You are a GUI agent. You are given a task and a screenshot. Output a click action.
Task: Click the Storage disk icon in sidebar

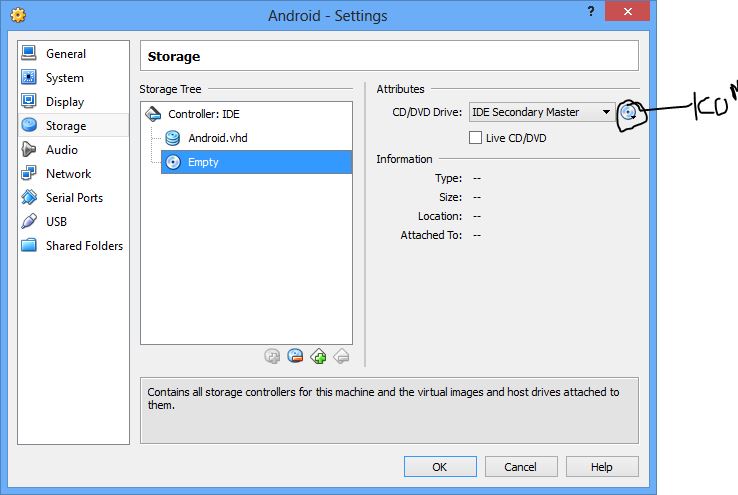(29, 125)
